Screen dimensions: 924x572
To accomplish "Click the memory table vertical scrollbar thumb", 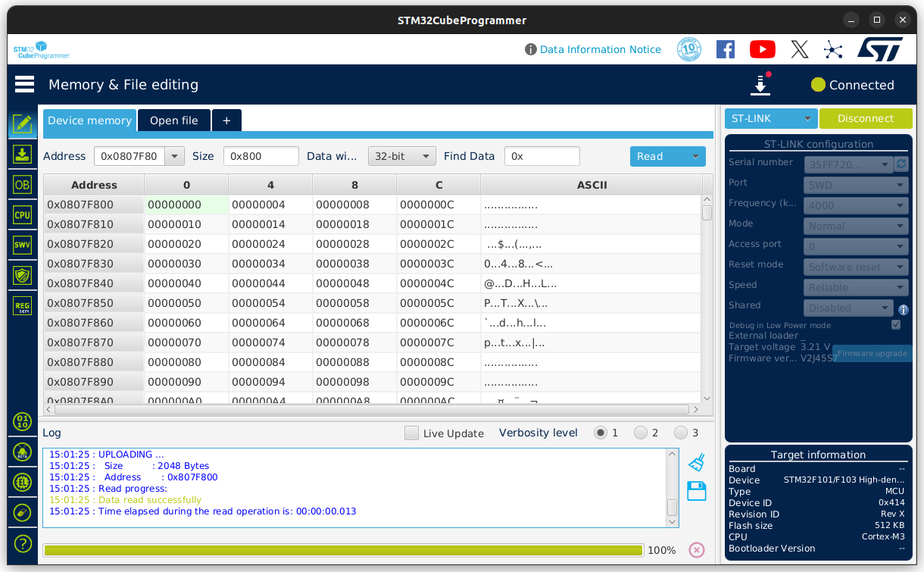I will [707, 212].
